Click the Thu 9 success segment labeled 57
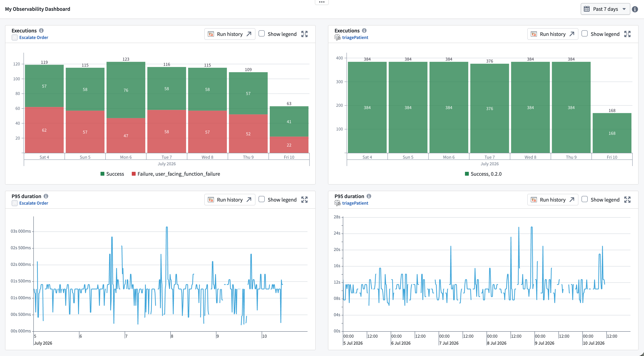Image resolution: width=644 pixels, height=356 pixels. pyautogui.click(x=248, y=93)
